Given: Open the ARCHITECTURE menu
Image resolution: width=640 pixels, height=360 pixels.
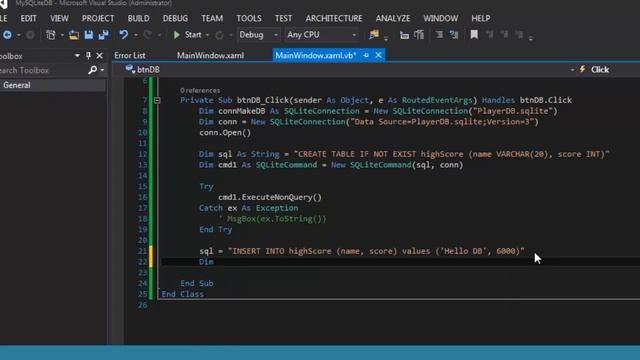Looking at the screenshot, I should tap(333, 18).
